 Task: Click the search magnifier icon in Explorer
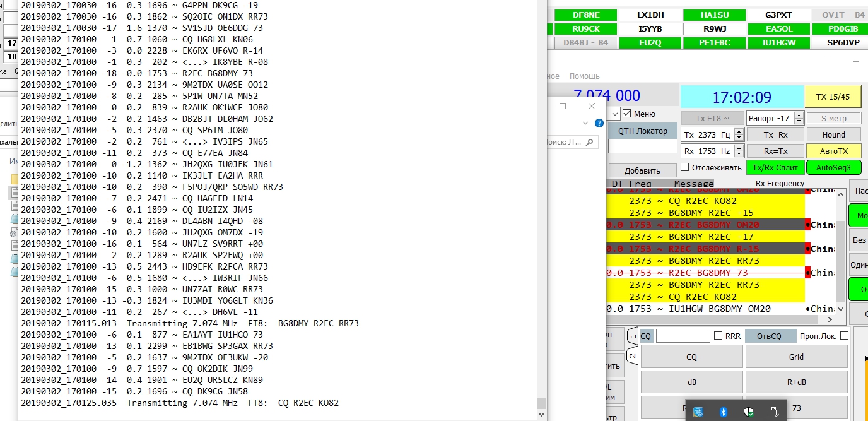click(590, 143)
